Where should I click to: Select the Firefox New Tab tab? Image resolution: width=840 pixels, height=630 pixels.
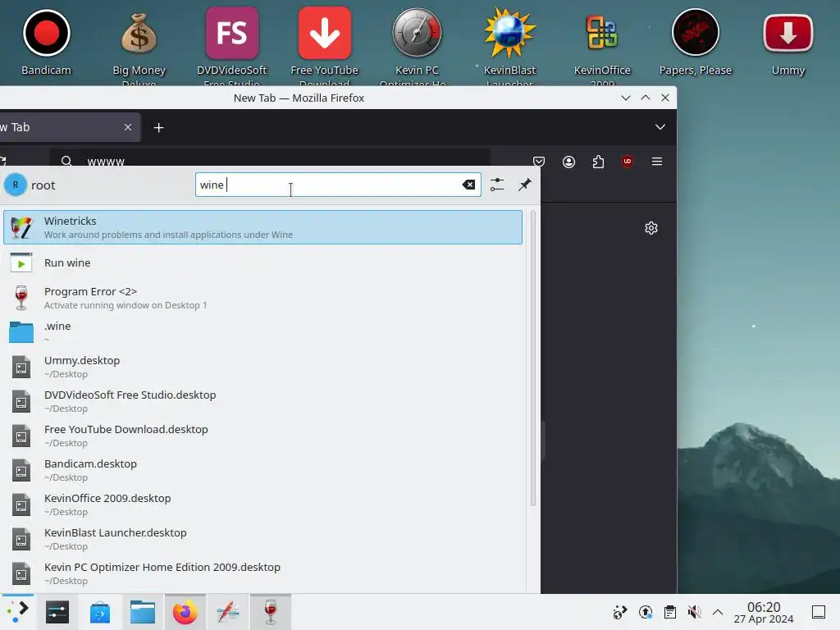point(71,127)
